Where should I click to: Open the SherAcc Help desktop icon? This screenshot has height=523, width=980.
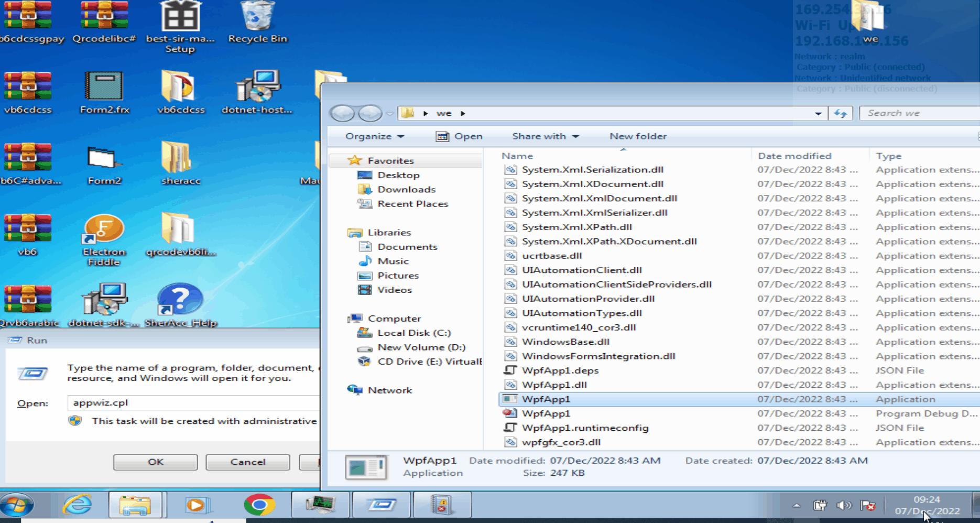coord(179,299)
